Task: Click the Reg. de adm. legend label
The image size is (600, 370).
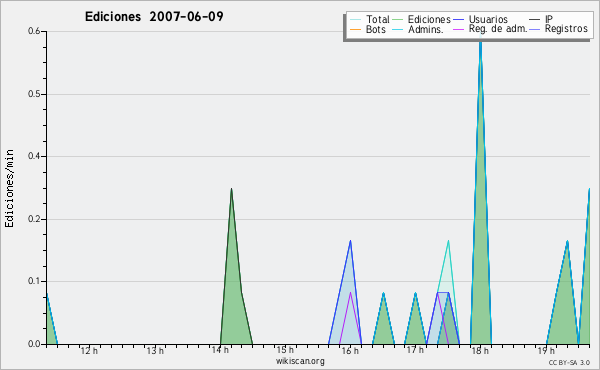Action: [498, 29]
